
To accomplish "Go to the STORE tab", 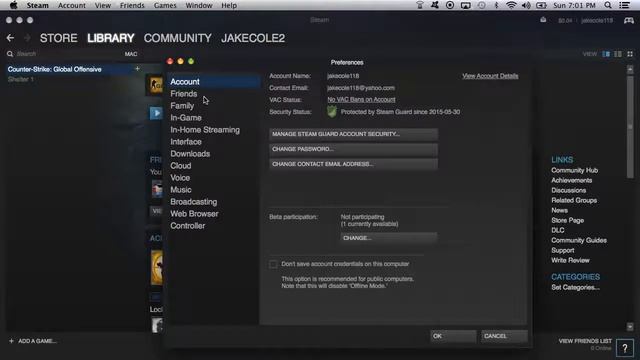I will (58, 38).
